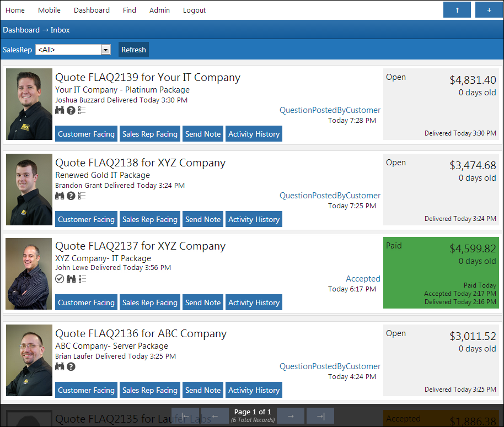Viewport: 504px width, 427px height.
Task: Select Find in the top navigation
Action: tap(130, 10)
